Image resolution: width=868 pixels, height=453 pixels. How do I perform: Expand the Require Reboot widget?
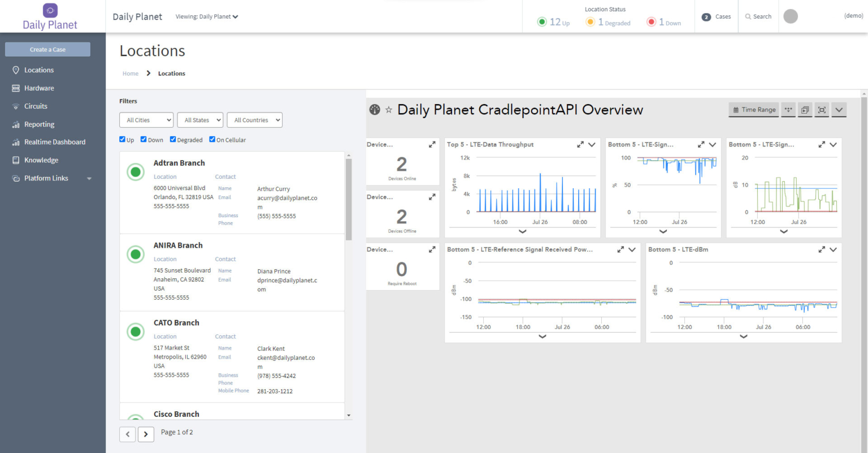click(x=432, y=249)
